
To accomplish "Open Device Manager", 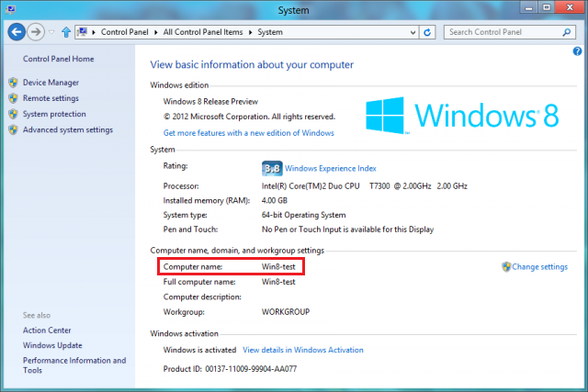I will pyautogui.click(x=51, y=83).
